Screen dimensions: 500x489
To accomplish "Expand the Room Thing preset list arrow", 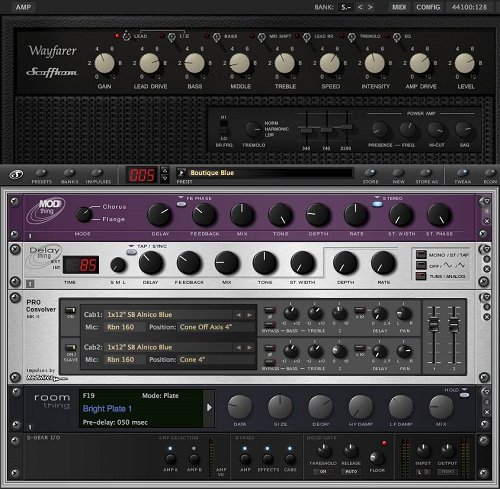I will 209,407.
